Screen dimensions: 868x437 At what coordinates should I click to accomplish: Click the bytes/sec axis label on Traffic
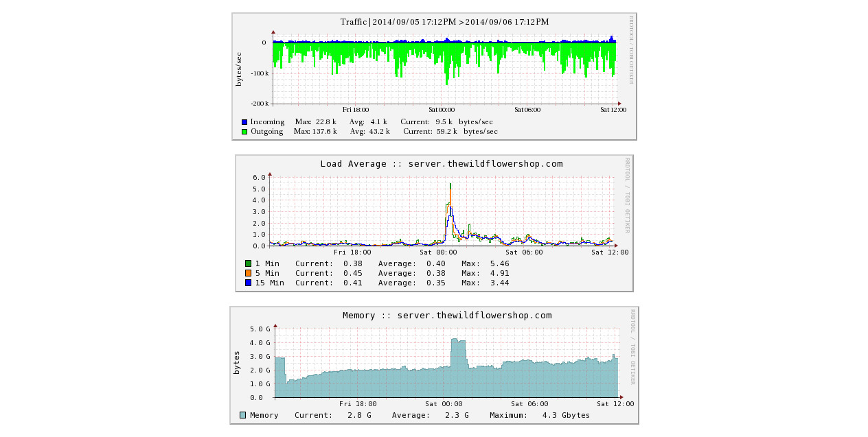click(239, 69)
